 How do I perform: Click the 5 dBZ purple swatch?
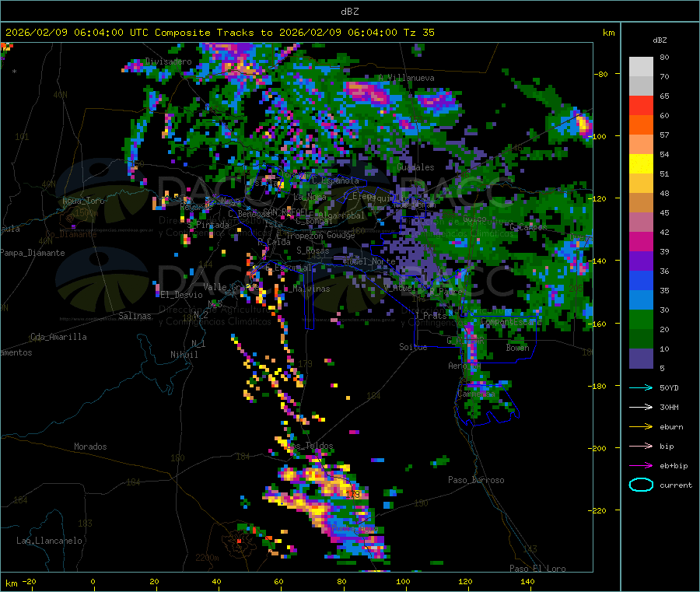coord(641,359)
